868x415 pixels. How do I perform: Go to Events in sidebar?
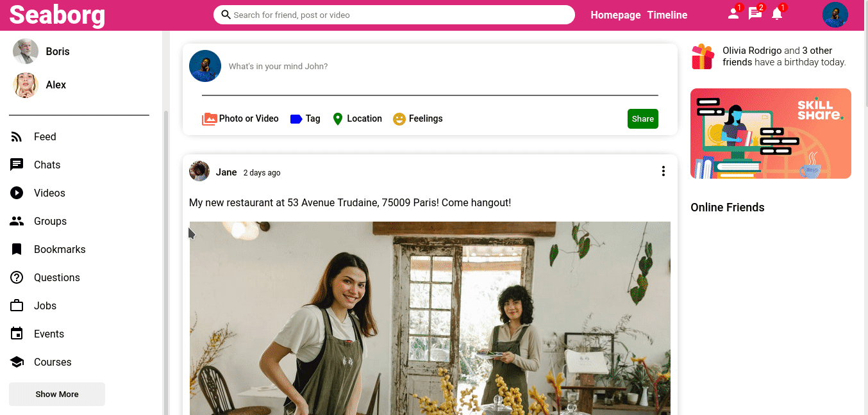pyautogui.click(x=49, y=334)
